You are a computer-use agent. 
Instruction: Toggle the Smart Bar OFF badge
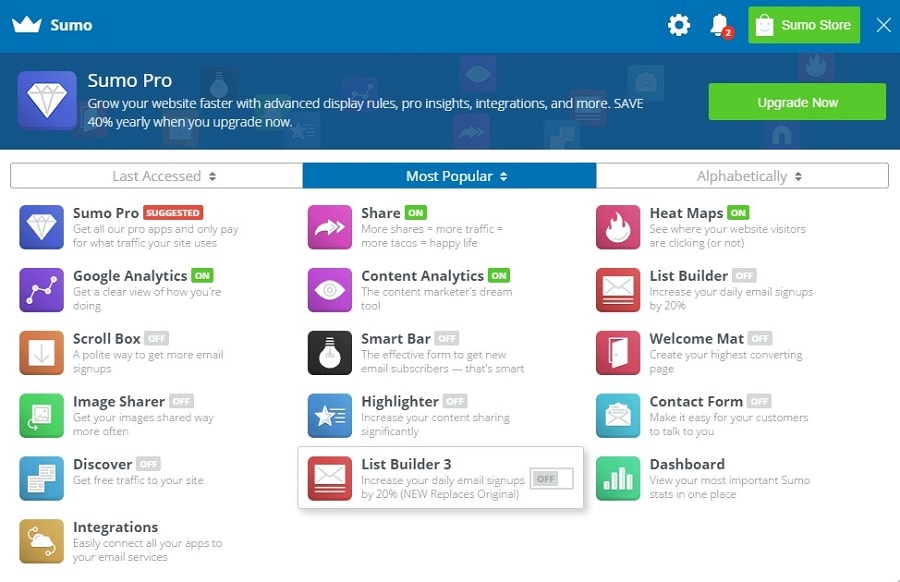click(447, 338)
